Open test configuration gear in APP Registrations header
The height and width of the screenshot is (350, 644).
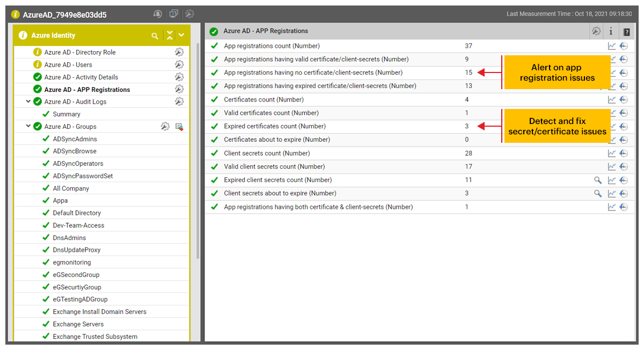596,31
